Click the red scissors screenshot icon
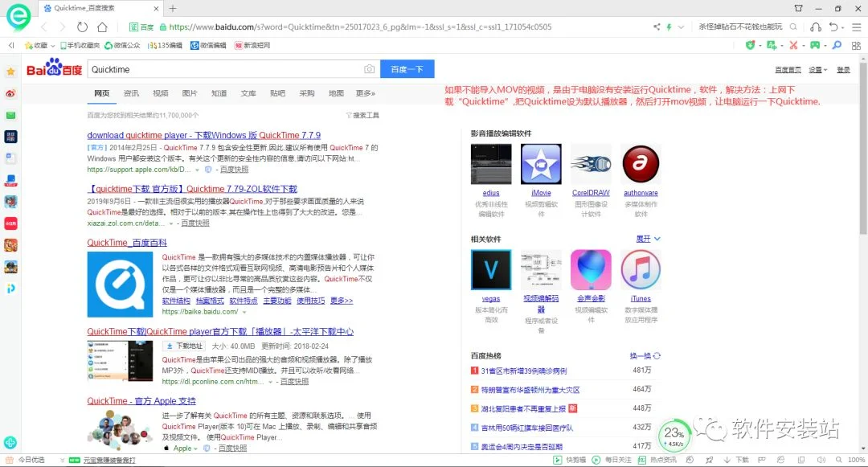868x467 pixels. [793, 45]
